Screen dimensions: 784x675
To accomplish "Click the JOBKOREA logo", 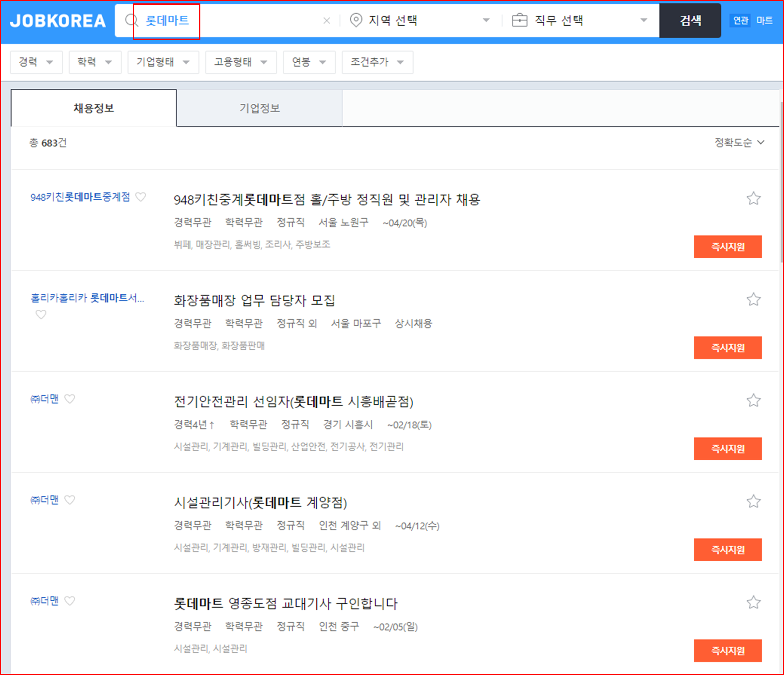I will [57, 21].
